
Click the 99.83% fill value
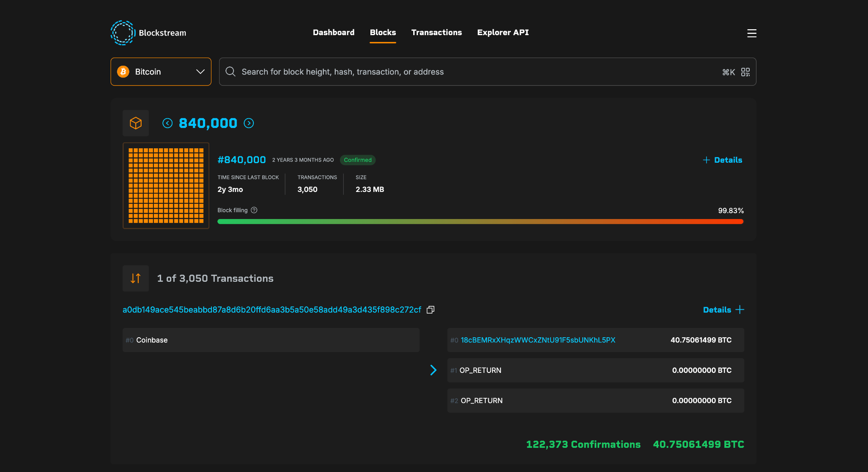coord(731,211)
